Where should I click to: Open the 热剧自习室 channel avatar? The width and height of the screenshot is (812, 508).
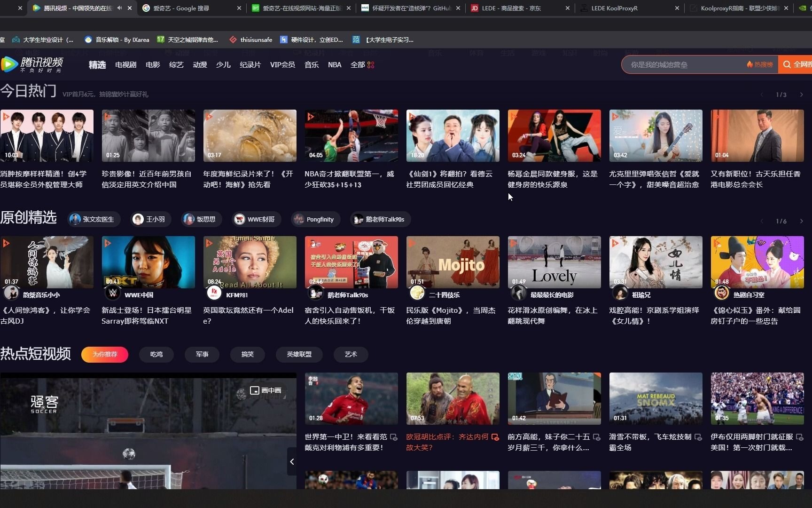point(722,293)
